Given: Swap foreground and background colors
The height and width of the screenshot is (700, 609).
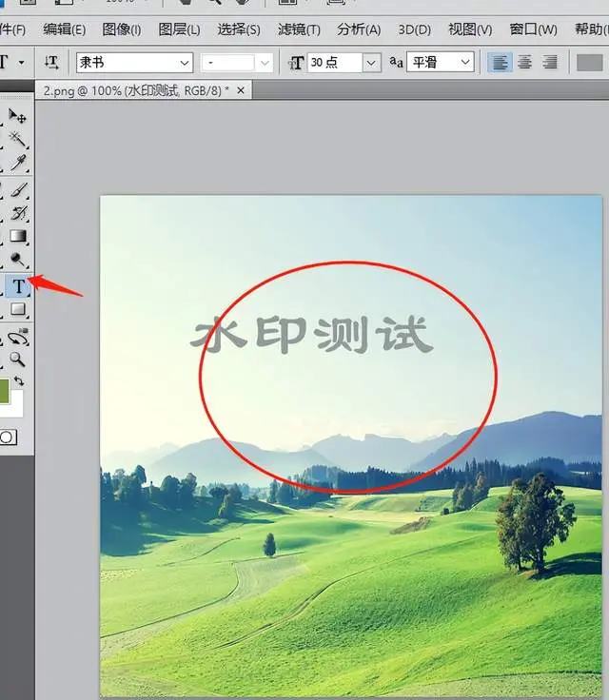Looking at the screenshot, I should tap(19, 381).
